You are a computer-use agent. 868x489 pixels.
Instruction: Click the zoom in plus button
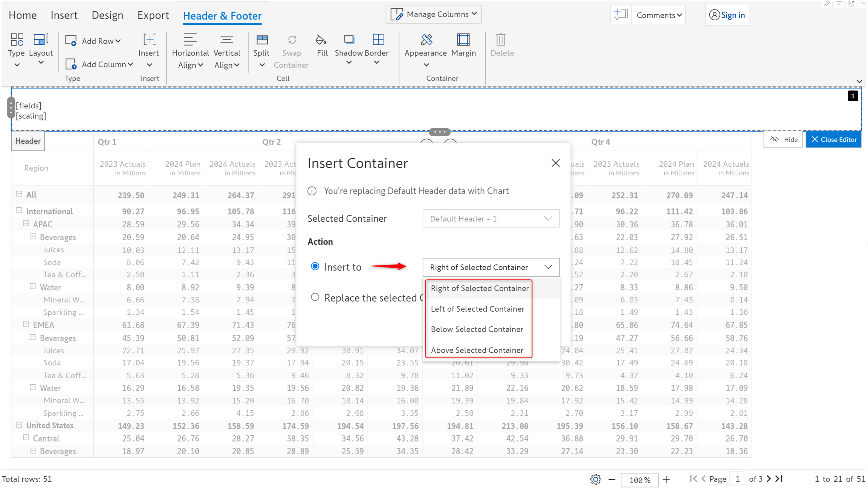click(666, 479)
